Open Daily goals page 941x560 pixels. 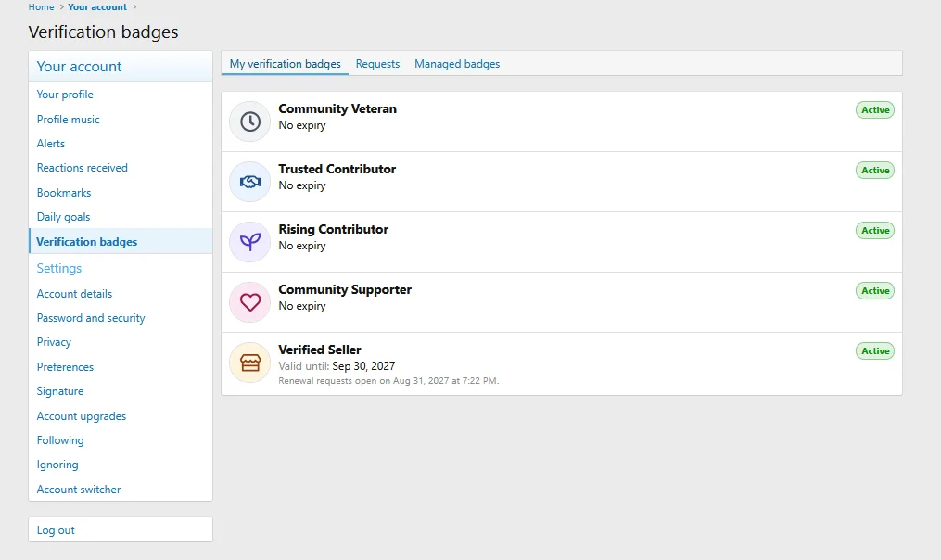pos(63,217)
